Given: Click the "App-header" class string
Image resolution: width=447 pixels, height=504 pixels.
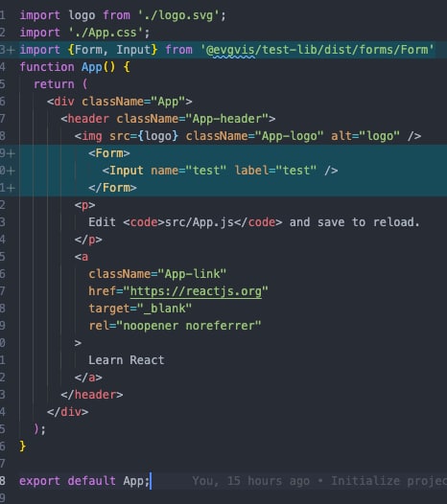Looking at the screenshot, I should coord(227,119).
